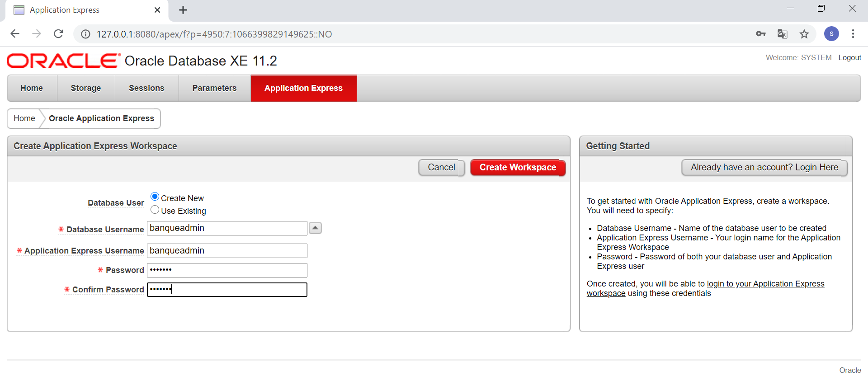Viewport: 868px width, 390px height.
Task: Click the Getting Started panel heading
Action: pos(618,146)
